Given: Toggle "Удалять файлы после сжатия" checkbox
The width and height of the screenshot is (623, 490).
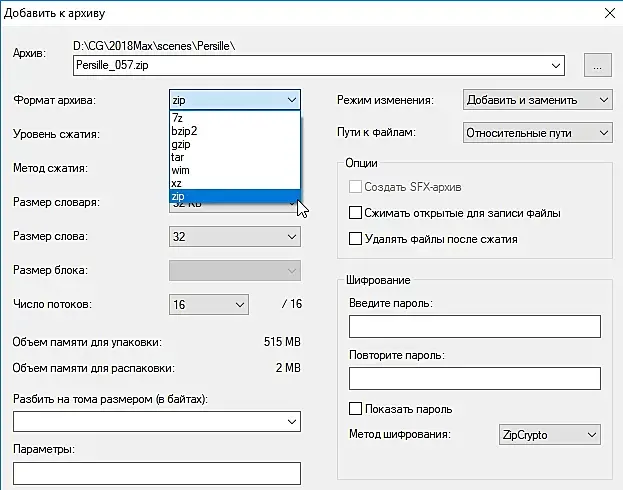Looking at the screenshot, I should pos(355,239).
